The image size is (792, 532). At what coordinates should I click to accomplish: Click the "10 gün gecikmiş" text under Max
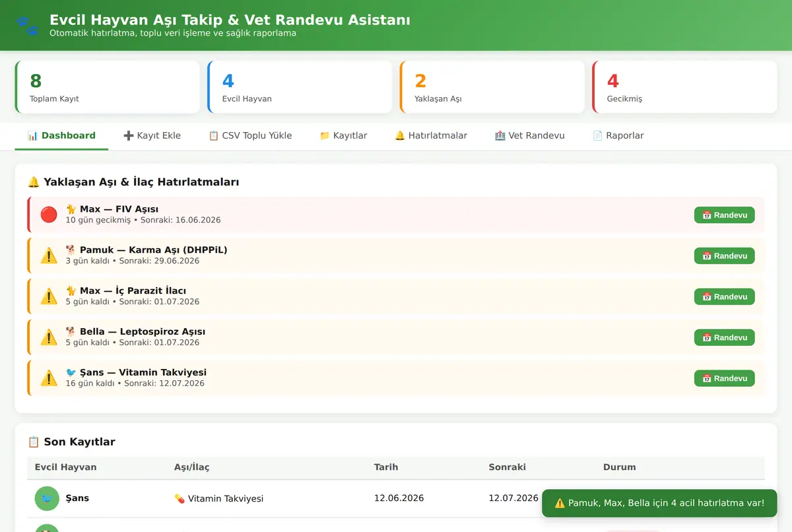98,220
